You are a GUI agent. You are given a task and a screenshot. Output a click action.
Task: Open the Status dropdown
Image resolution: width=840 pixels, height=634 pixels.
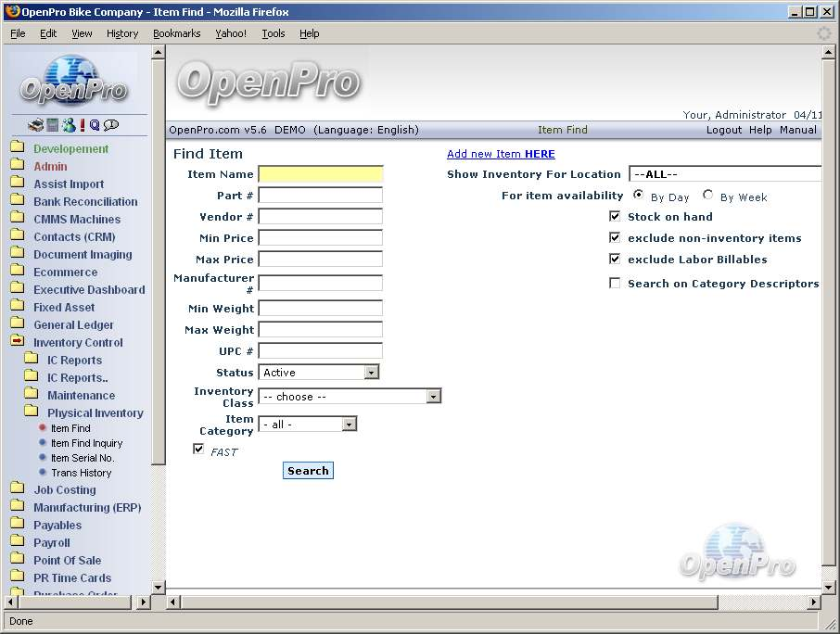[x=371, y=373]
